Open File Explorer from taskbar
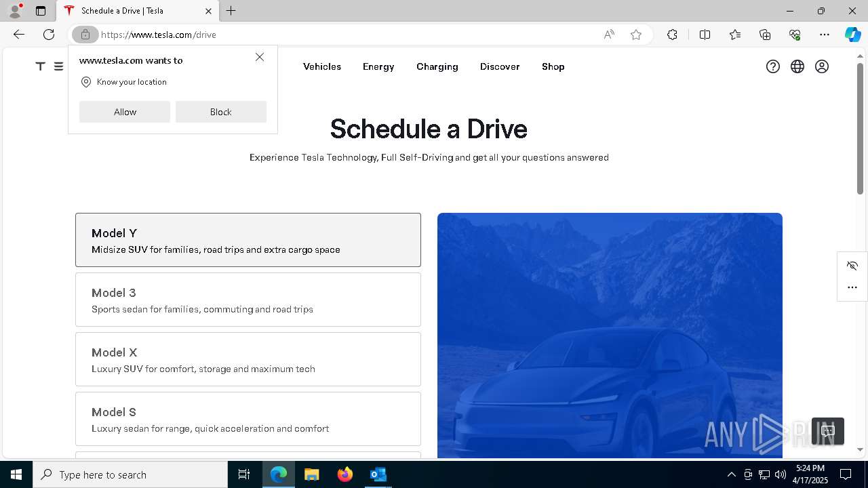 click(312, 474)
